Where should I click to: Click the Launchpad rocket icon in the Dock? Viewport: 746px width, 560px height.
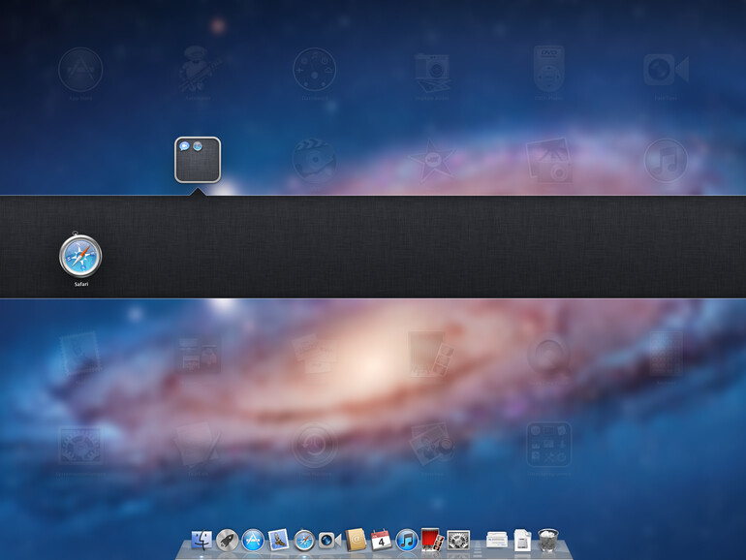click(227, 541)
